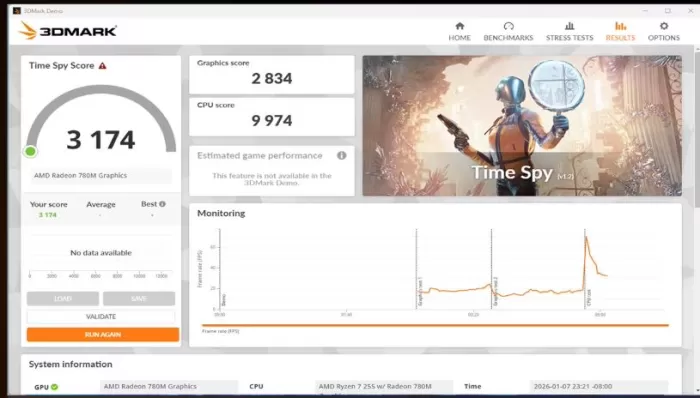Click the Estimated game performance info icon
700x398 pixels.
342,155
